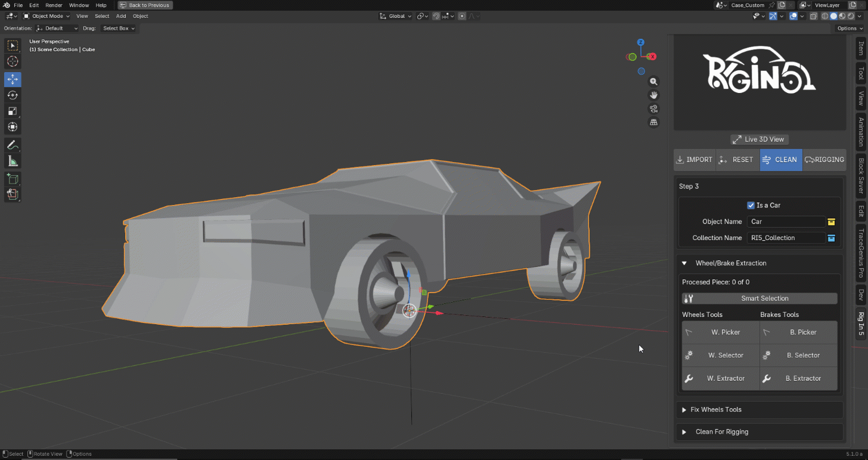Open the Add menu in viewport header

tap(121, 16)
